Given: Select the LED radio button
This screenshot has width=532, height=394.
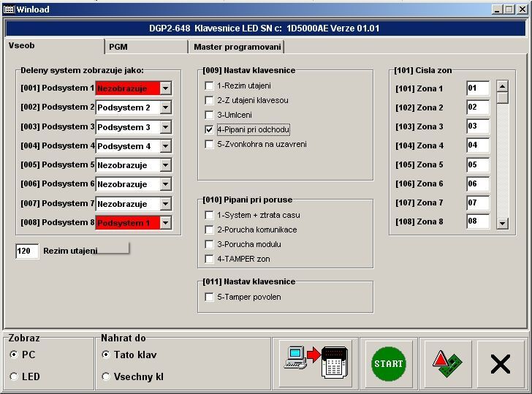Looking at the screenshot, I should pyautogui.click(x=14, y=376).
